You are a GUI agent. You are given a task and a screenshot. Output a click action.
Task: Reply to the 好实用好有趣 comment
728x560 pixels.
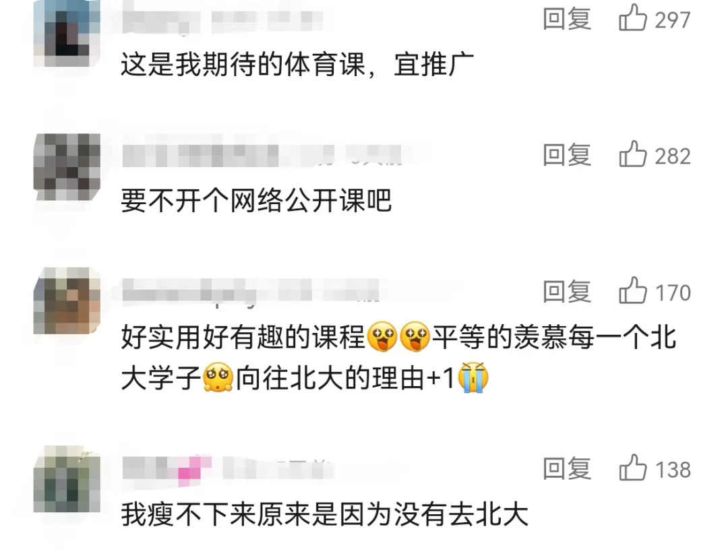[567, 291]
